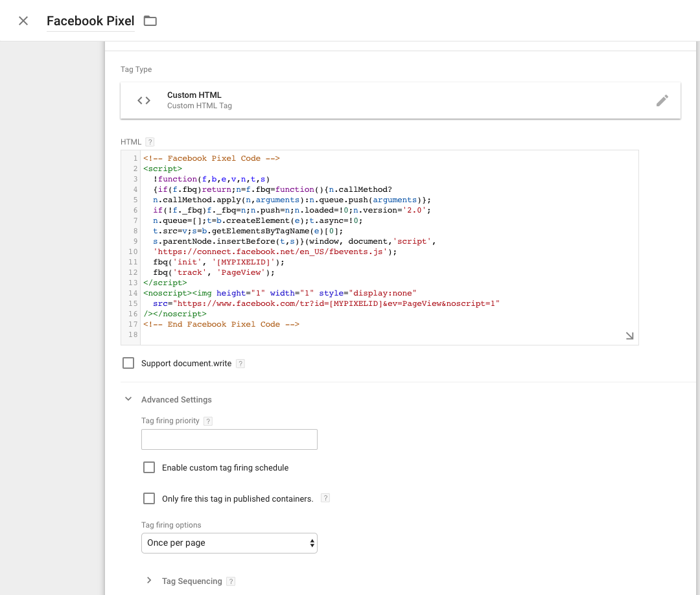The width and height of the screenshot is (700, 595).
Task: Expand the Tag Sequencing section
Action: pyautogui.click(x=149, y=580)
